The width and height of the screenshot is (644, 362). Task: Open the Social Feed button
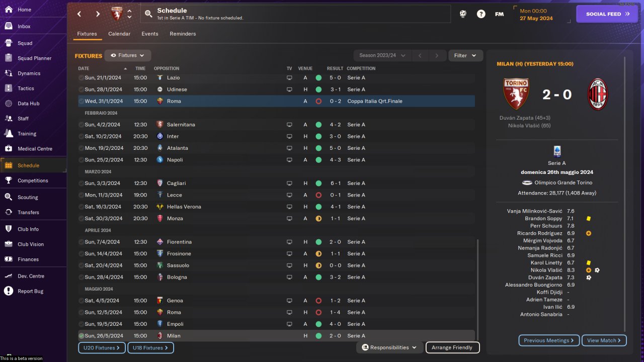point(607,14)
